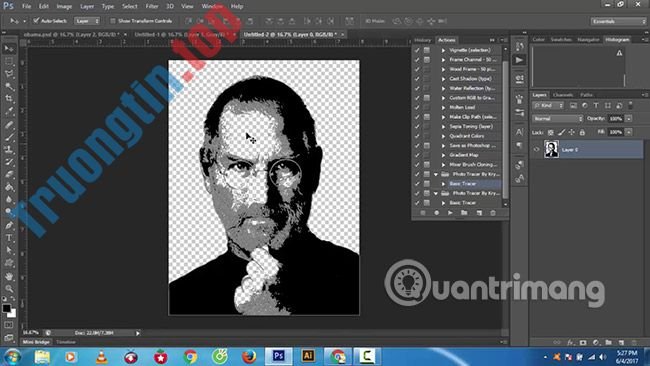The height and width of the screenshot is (366, 650).
Task: Click the Layer 0 thumbnail
Action: 551,150
